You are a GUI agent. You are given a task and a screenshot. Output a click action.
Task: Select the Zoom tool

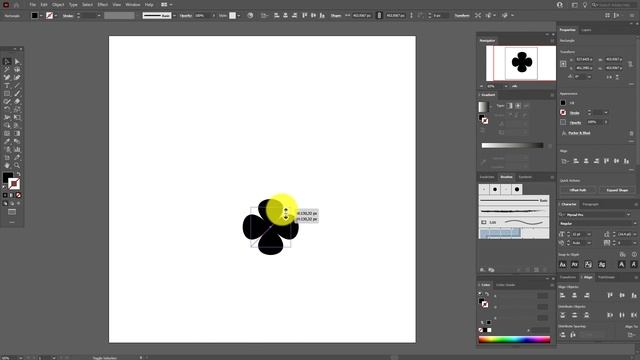17,165
